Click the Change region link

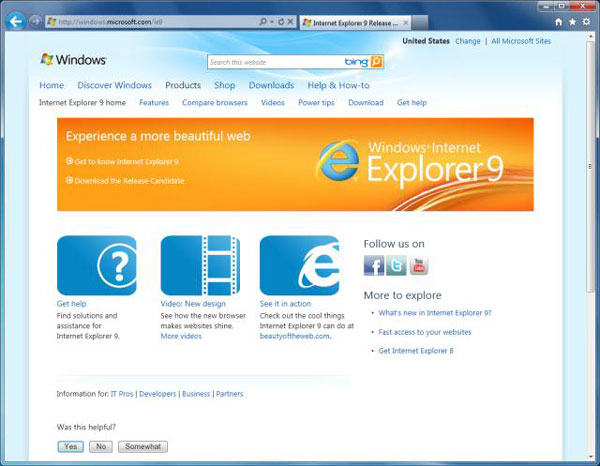click(x=468, y=41)
